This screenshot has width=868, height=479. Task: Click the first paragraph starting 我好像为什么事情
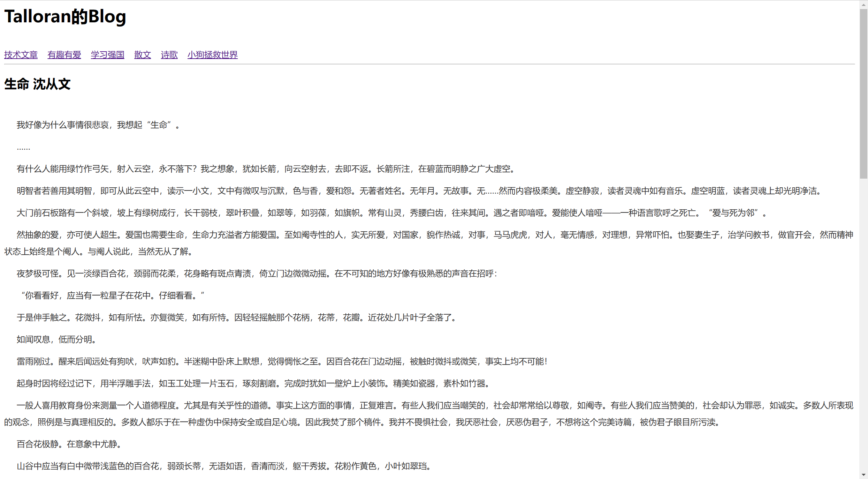click(98, 125)
